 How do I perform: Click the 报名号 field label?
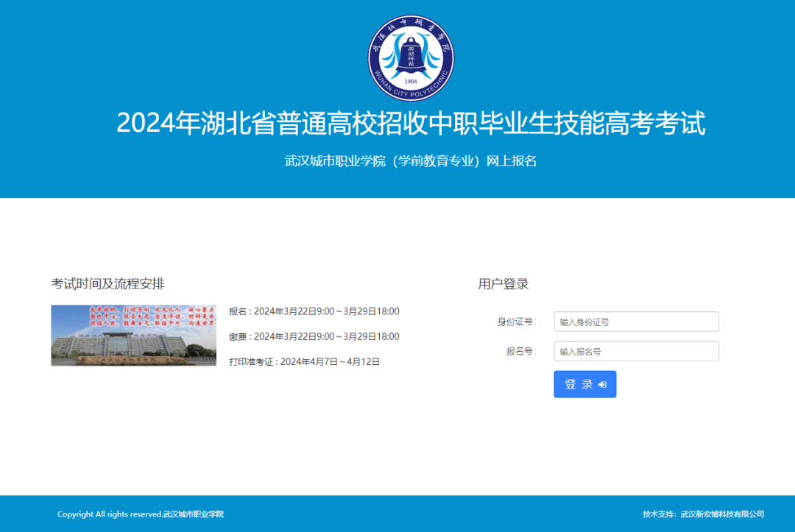(519, 352)
